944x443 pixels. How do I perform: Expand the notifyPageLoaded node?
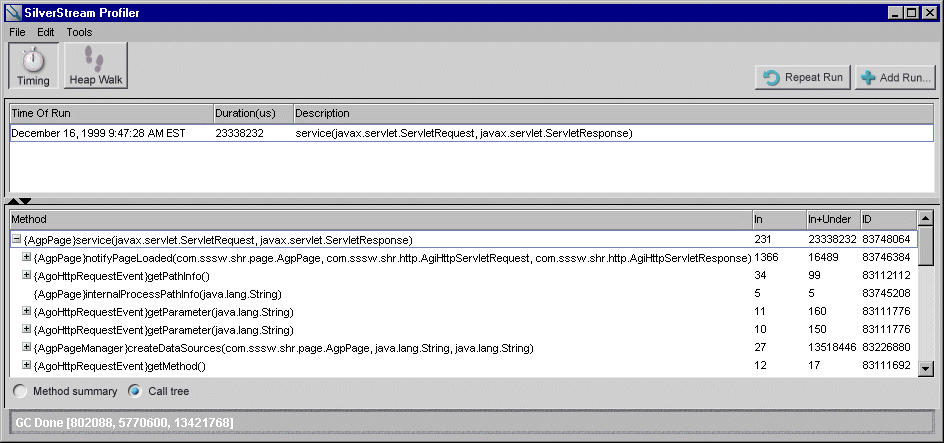point(26,258)
